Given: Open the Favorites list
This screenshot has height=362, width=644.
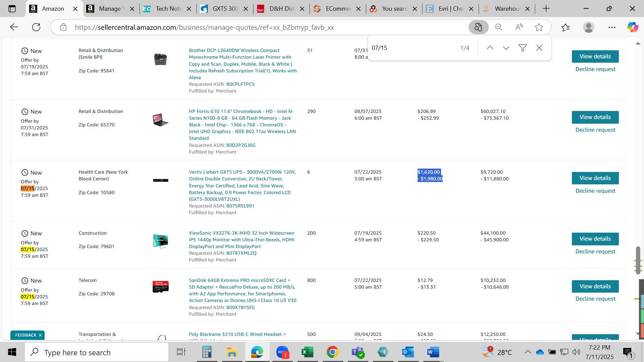Looking at the screenshot, I should pyautogui.click(x=566, y=27).
